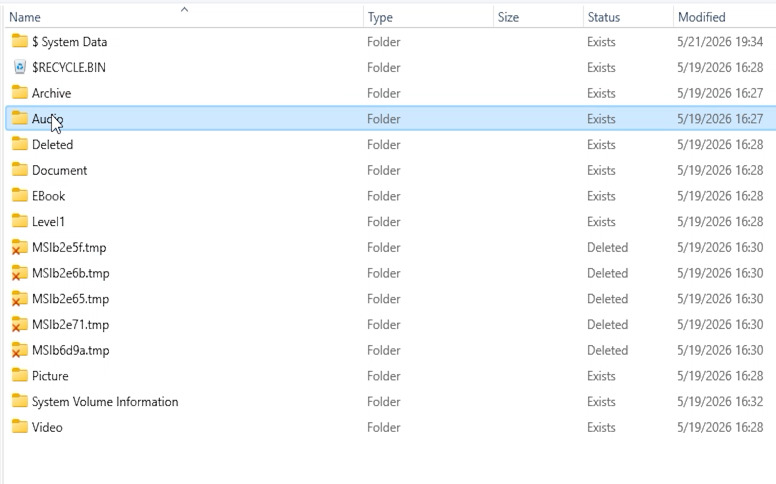Select the "MSIb2e65.tmp" entry name

(70, 299)
